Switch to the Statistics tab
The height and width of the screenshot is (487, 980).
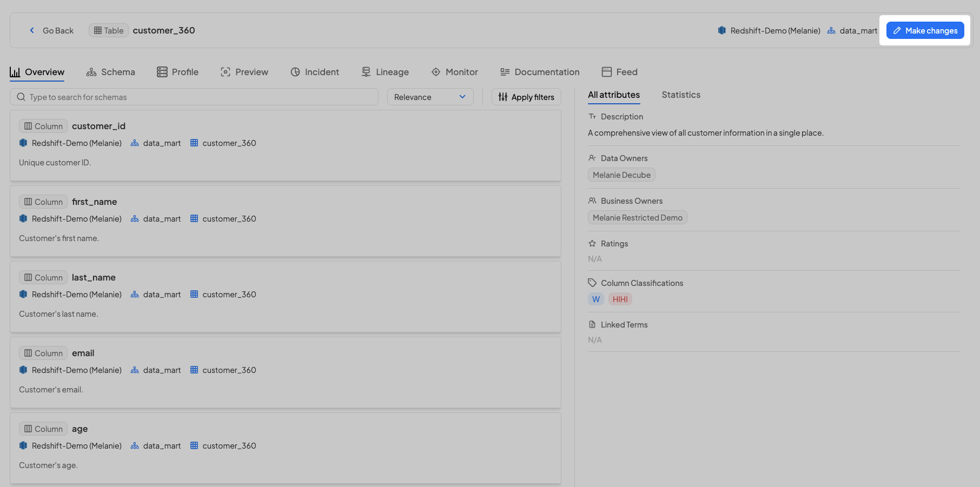(x=680, y=95)
